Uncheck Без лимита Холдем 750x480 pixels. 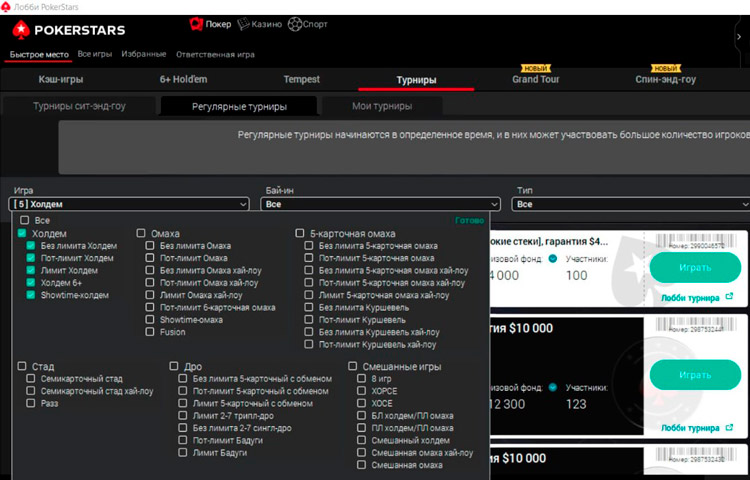pyautogui.click(x=31, y=245)
